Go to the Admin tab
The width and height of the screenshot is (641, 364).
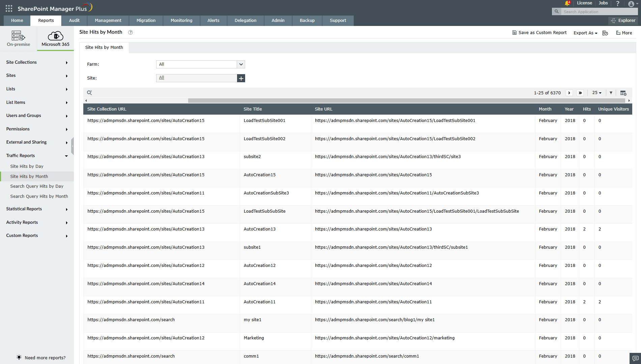point(278,21)
